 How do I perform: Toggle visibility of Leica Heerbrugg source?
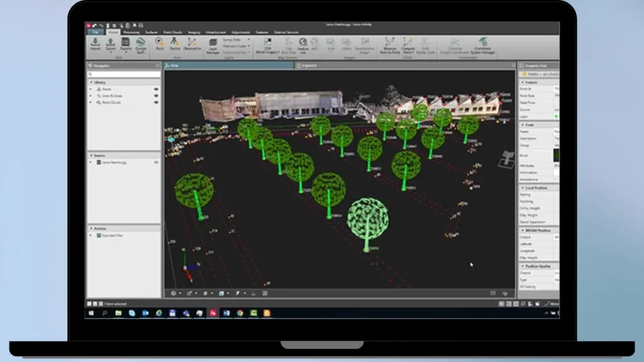point(156,163)
